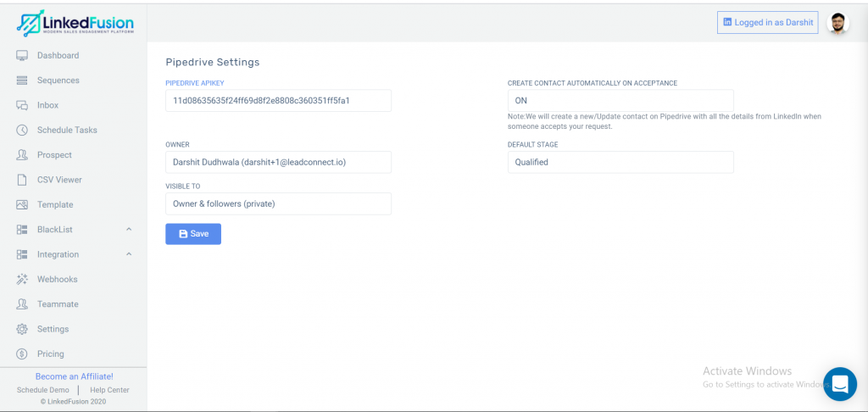Open Settings menu item

click(x=53, y=329)
